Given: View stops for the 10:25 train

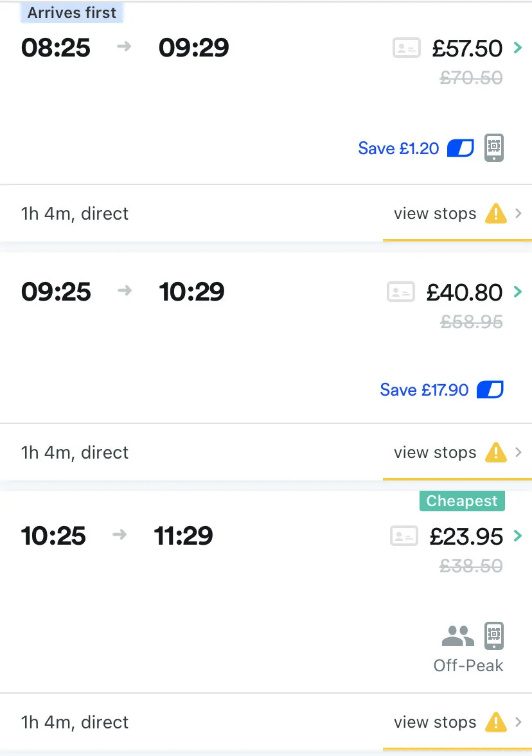Looking at the screenshot, I should point(435,722).
